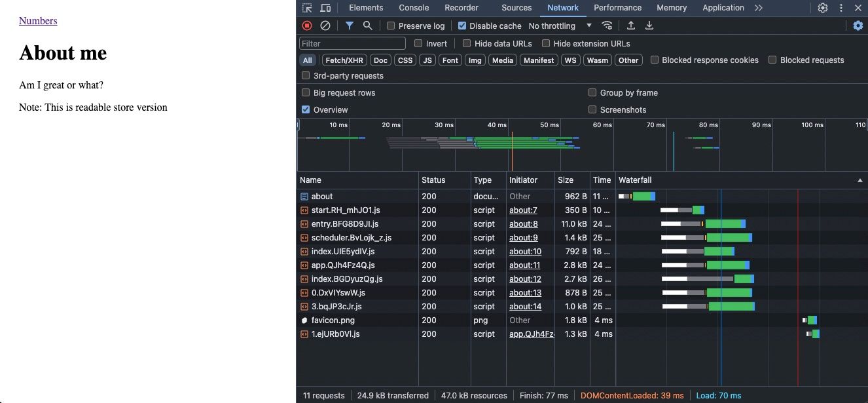Open the Numbers link
The image size is (868, 403).
tap(38, 21)
